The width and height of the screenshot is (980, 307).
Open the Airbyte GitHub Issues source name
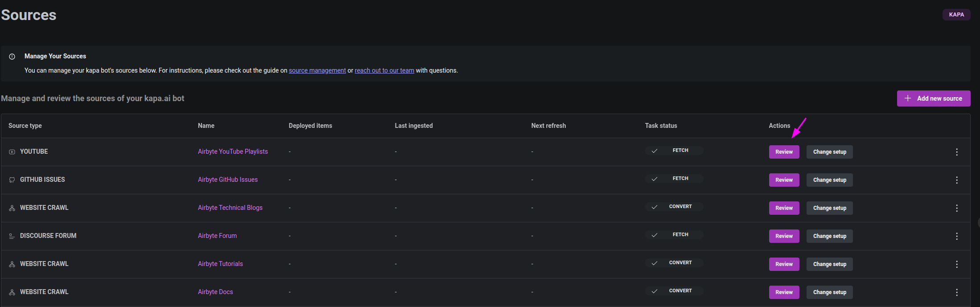tap(228, 180)
